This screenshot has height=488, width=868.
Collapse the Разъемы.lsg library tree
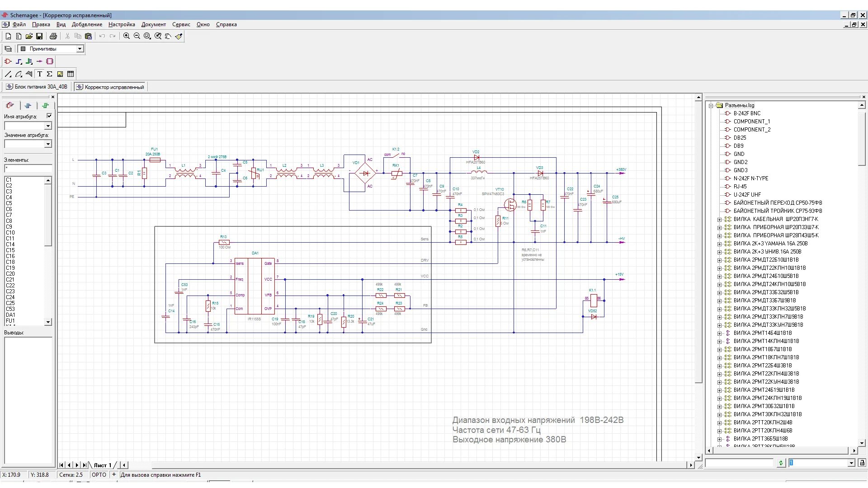point(711,105)
